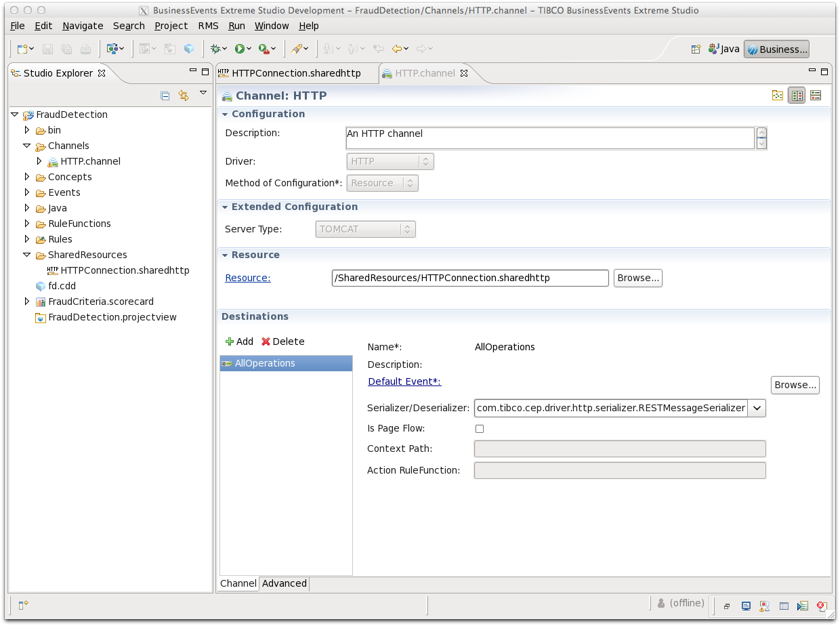Collapse all in Studio Explorer
840x626 pixels.
[x=165, y=96]
